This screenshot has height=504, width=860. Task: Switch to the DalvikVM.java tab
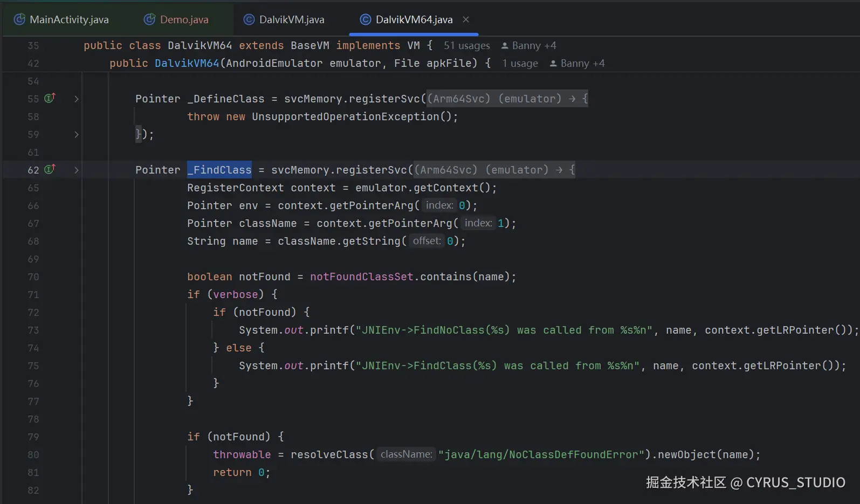284,19
